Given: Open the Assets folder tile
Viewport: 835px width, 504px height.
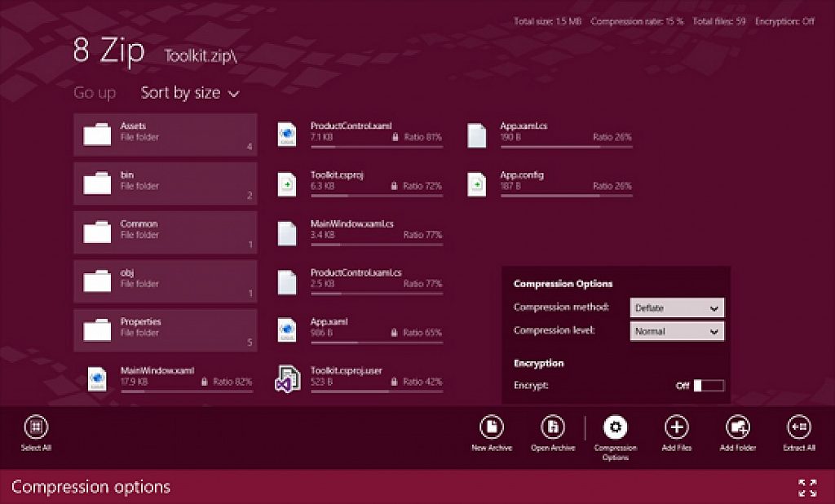Looking at the screenshot, I should (165, 135).
